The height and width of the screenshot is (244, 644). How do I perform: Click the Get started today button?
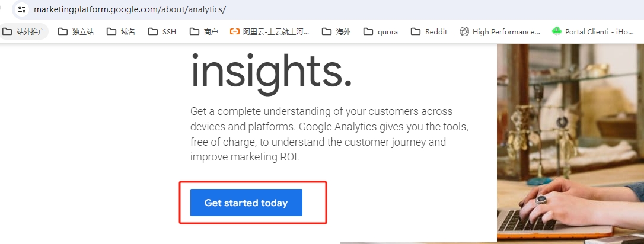coord(246,203)
